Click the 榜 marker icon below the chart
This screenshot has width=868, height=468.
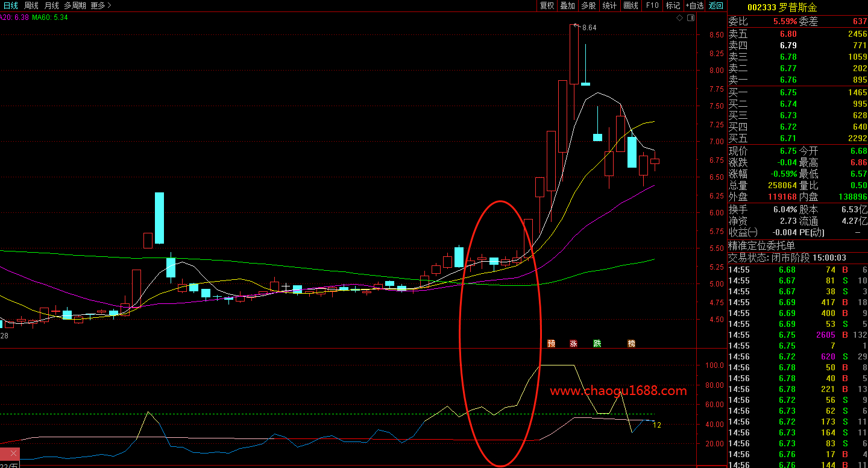[631, 344]
